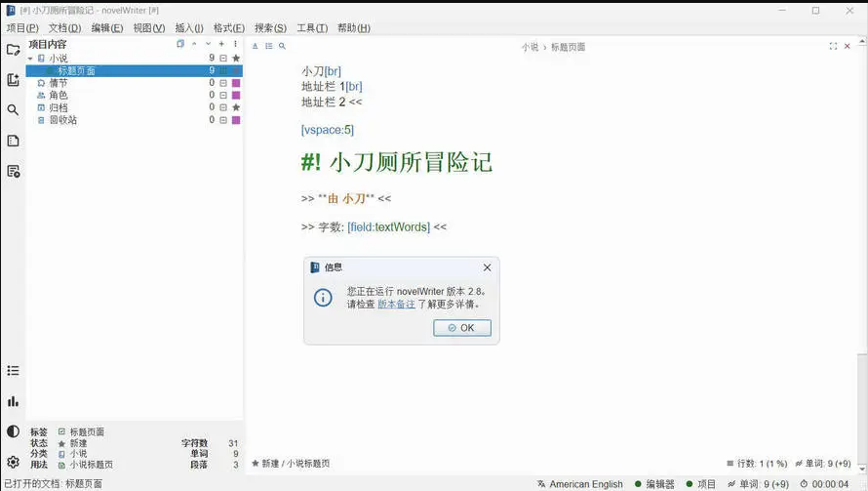Open the project search in the sidebar

click(x=13, y=110)
